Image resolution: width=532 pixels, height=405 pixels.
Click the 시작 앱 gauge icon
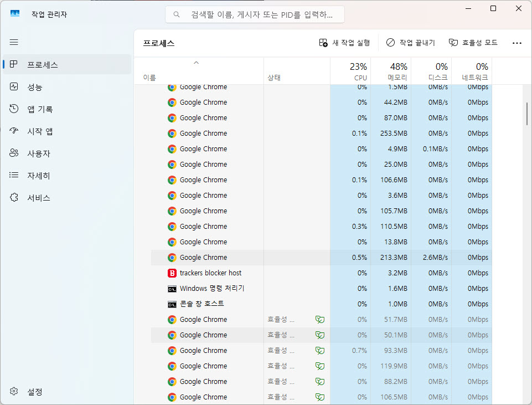pyautogui.click(x=14, y=131)
